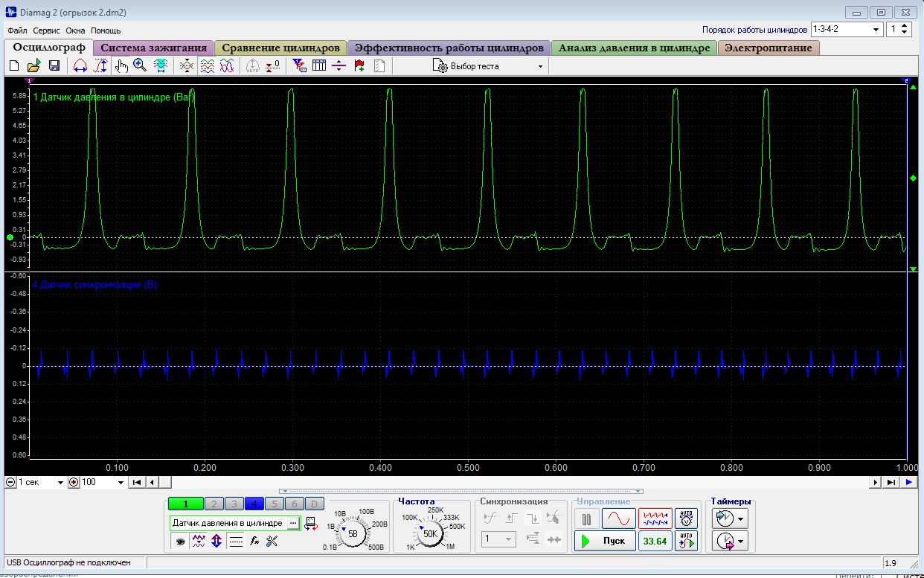The height and width of the screenshot is (578, 924).
Task: Click the AUTO trigger run icon
Action: pos(687,541)
